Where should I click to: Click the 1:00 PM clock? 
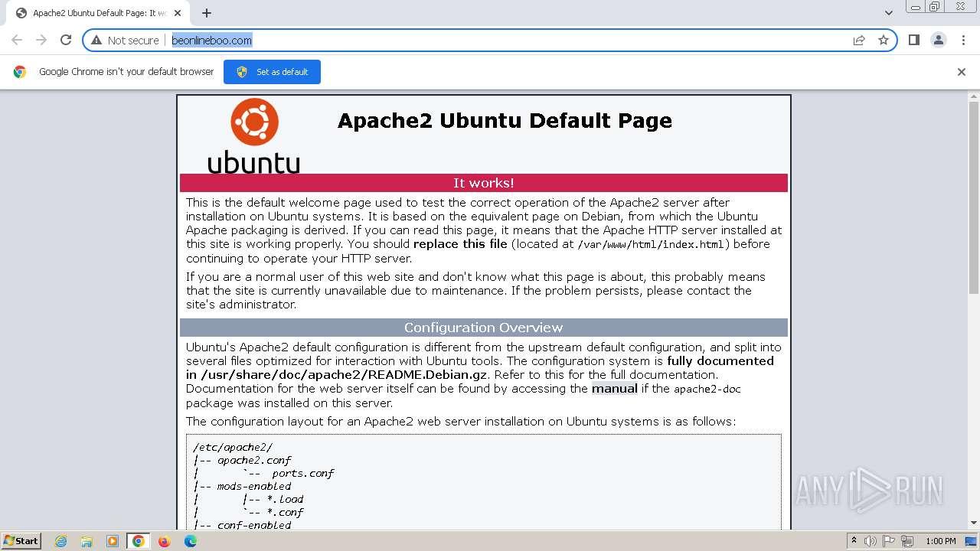tap(941, 541)
